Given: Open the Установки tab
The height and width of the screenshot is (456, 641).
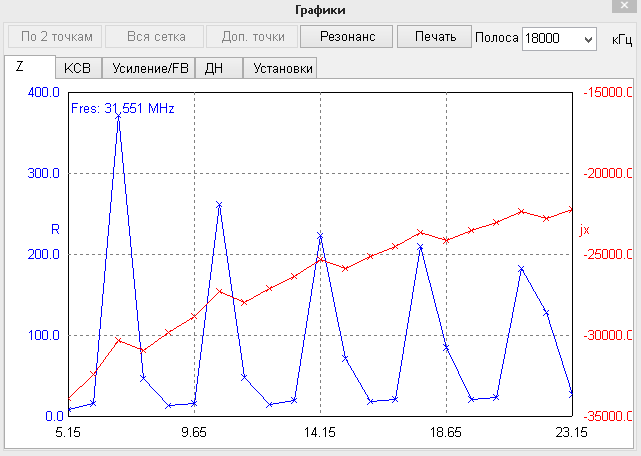Looking at the screenshot, I should pyautogui.click(x=283, y=69).
